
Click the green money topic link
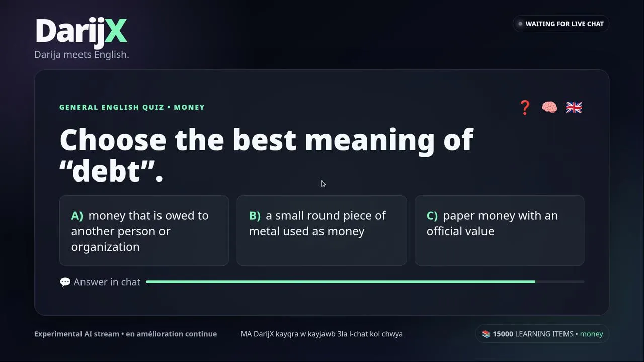point(591,334)
